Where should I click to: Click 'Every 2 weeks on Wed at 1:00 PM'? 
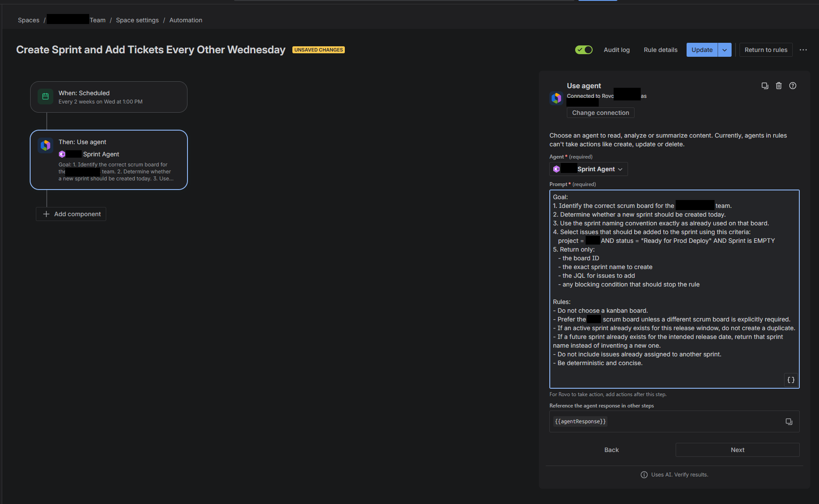(101, 102)
